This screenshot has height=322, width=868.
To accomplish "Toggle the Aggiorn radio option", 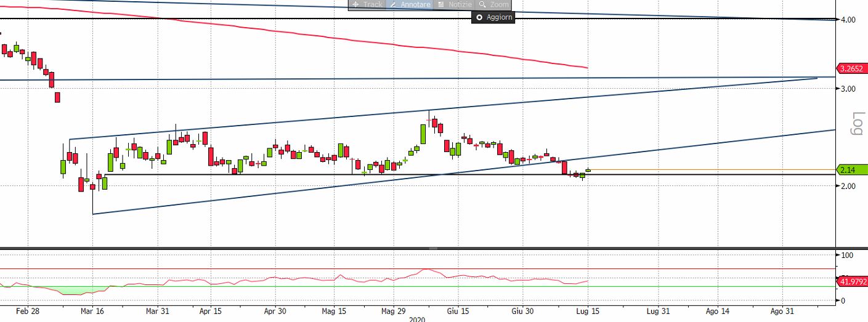I will tap(493, 18).
